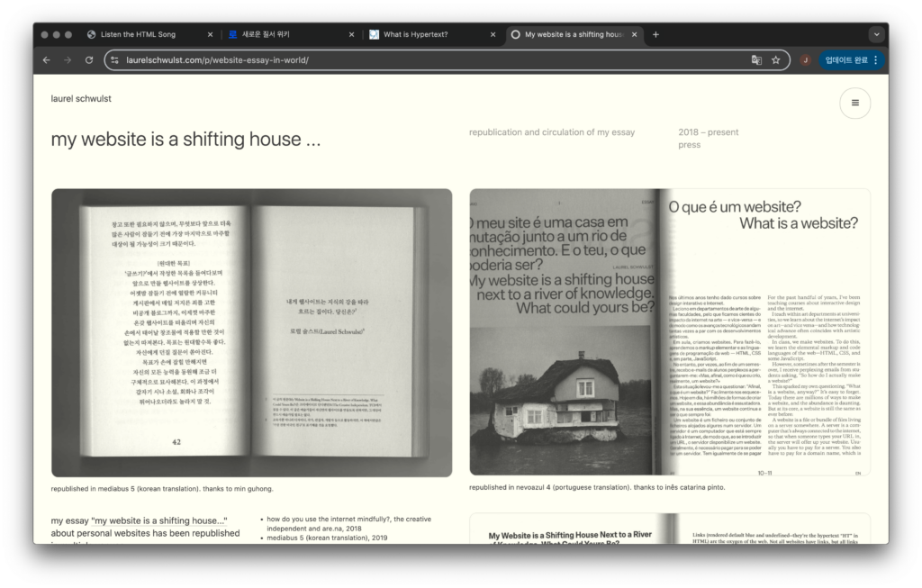Viewport: 922px width, 588px height.
Task: Bookmark this page with the star icon
Action: pyautogui.click(x=775, y=60)
